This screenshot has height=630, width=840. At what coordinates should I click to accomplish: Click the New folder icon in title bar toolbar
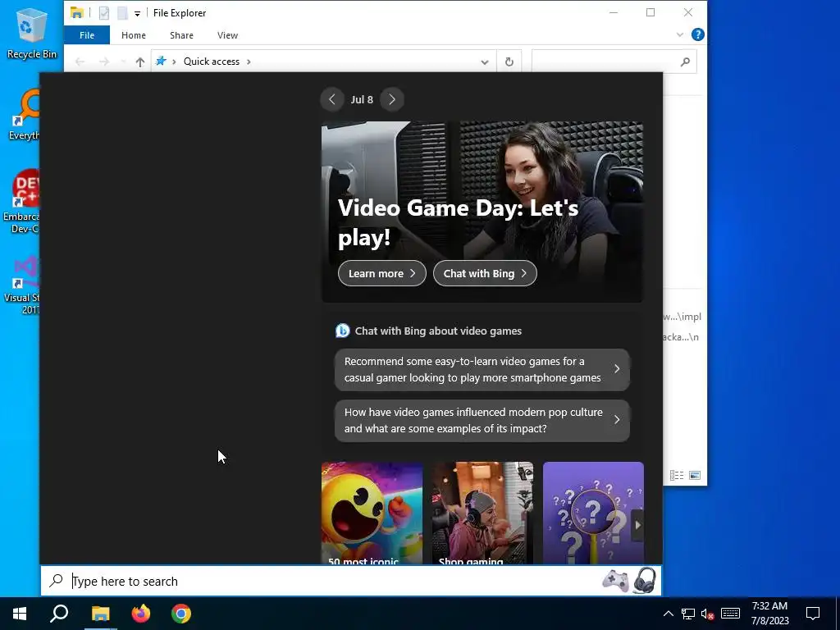tap(122, 13)
